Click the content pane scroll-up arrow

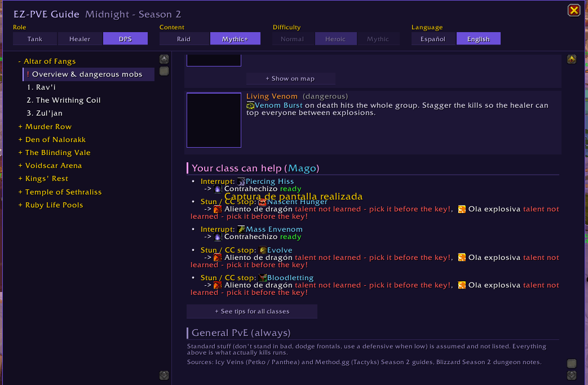coord(572,59)
